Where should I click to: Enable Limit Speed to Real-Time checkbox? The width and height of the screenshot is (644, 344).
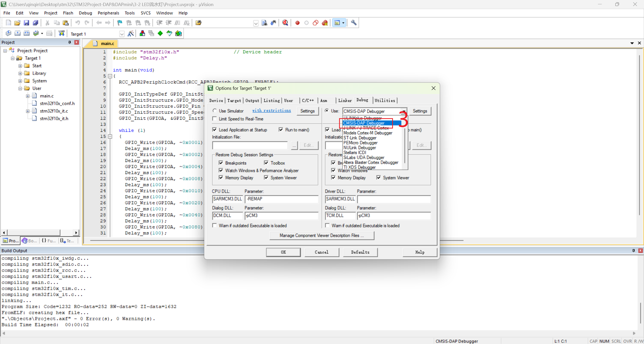pos(215,119)
